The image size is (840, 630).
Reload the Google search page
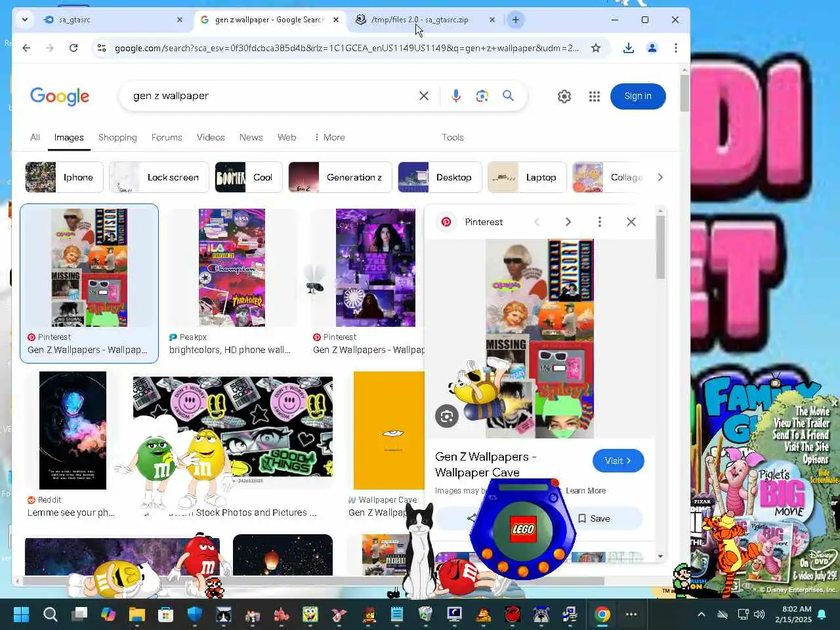tap(73, 48)
